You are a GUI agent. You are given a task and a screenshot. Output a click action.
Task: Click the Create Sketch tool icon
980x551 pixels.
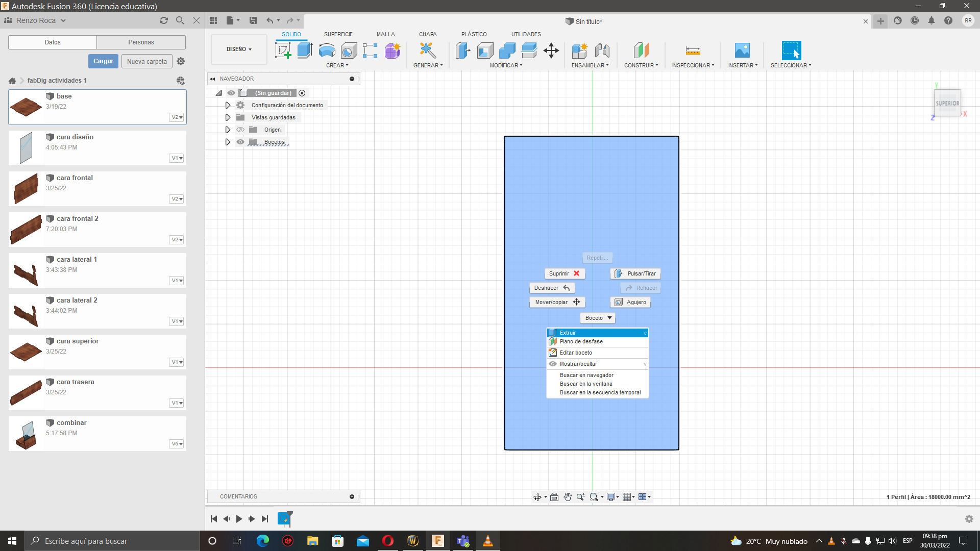point(283,51)
